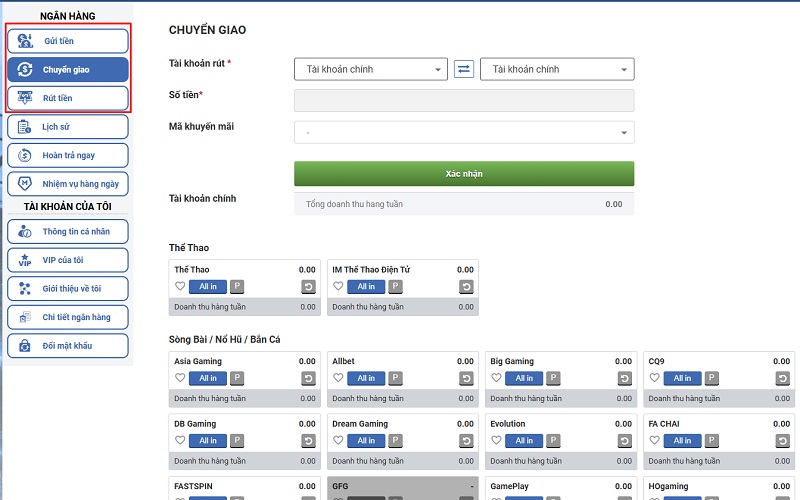The image size is (800, 500).
Task: Refresh the CQ9 balance
Action: (783, 379)
